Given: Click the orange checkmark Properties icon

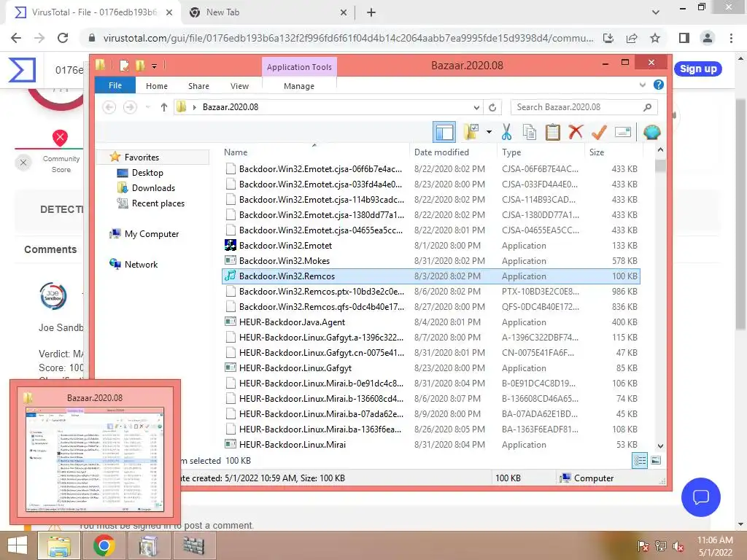Looking at the screenshot, I should (x=599, y=132).
